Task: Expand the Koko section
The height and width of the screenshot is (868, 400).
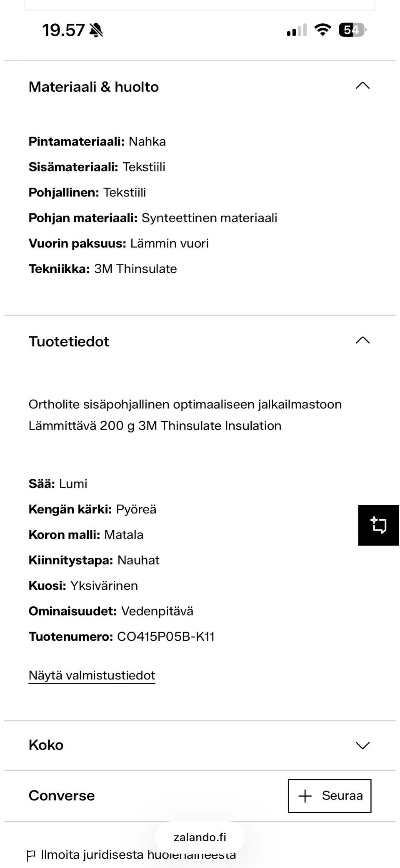Action: coord(362,745)
